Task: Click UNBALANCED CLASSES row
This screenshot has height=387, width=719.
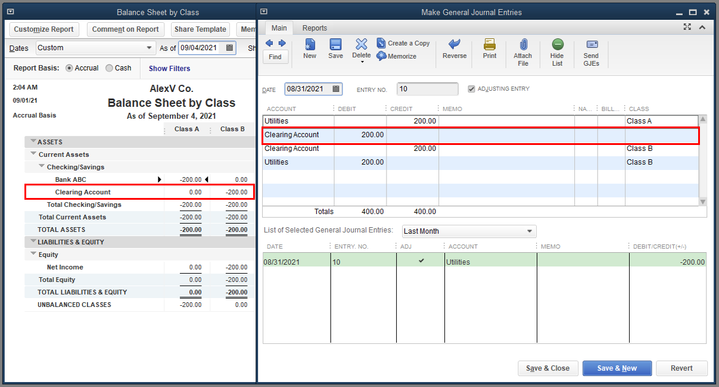Action: click(x=139, y=304)
